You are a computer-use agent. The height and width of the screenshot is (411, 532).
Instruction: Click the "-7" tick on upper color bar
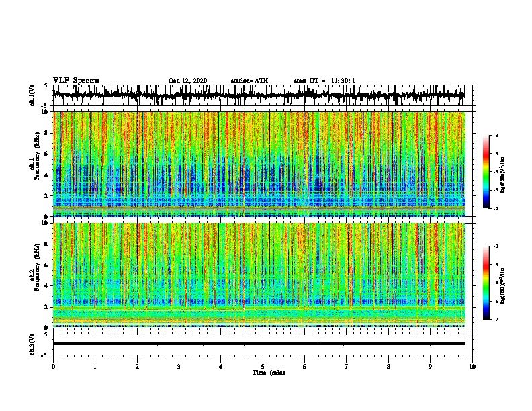pyautogui.click(x=495, y=208)
